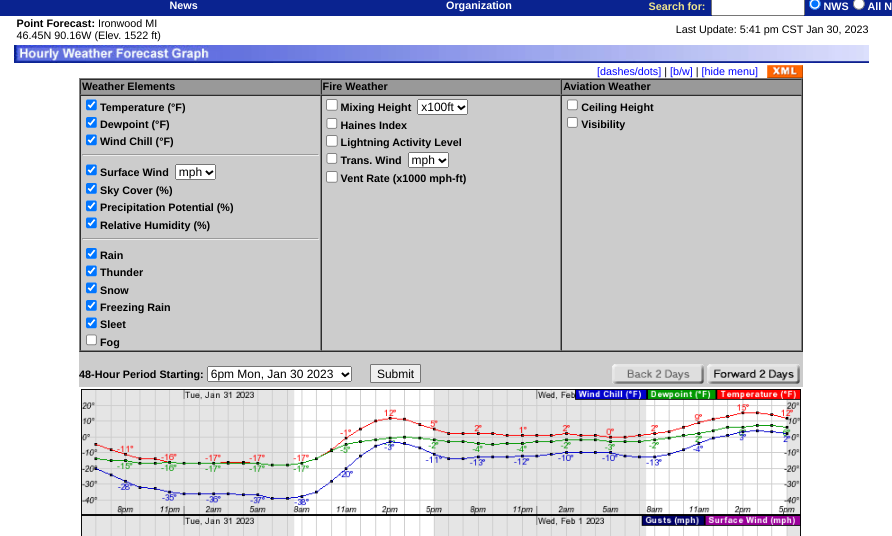892x536 pixels.
Task: Check the Haines Index checkbox
Action: (332, 123)
